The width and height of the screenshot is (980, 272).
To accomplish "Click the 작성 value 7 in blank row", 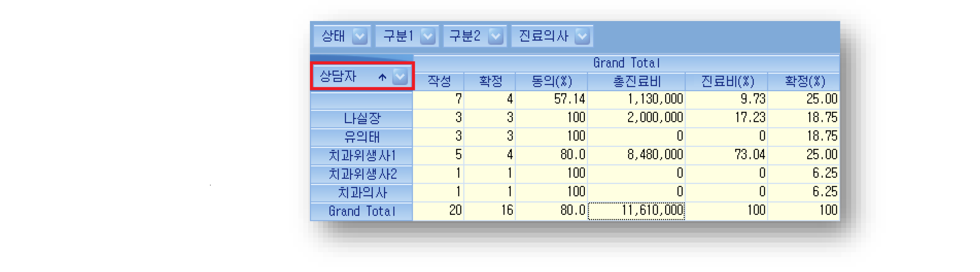I will (x=439, y=99).
